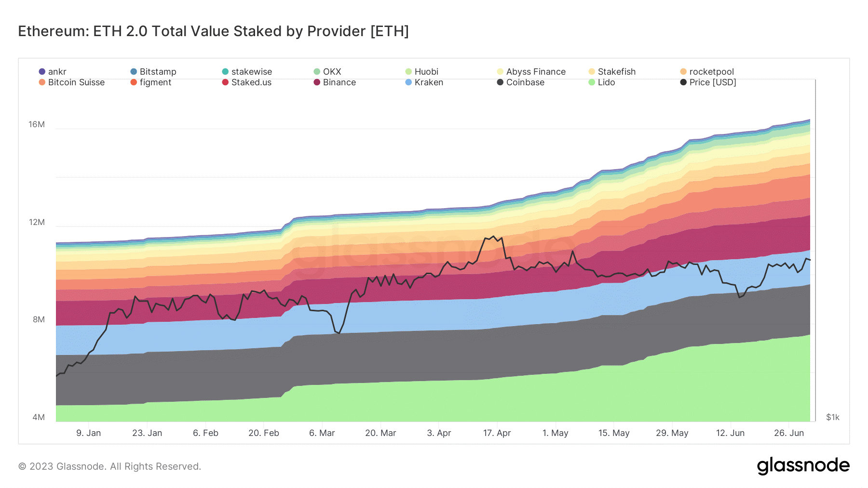
Task: Click the 16M y-axis label
Action: point(37,124)
